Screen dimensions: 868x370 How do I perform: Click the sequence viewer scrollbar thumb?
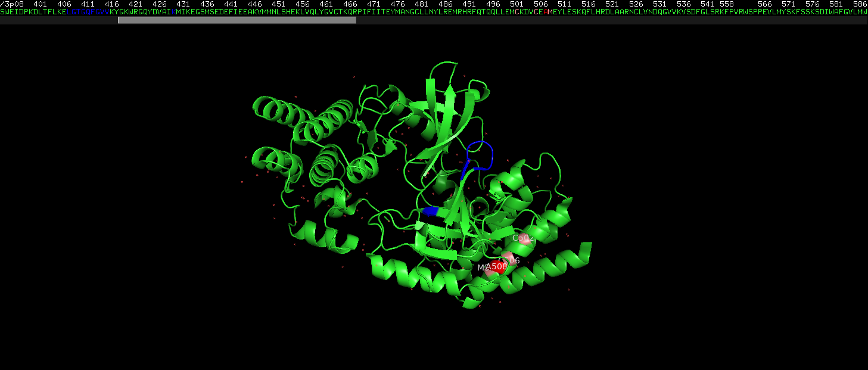[237, 20]
